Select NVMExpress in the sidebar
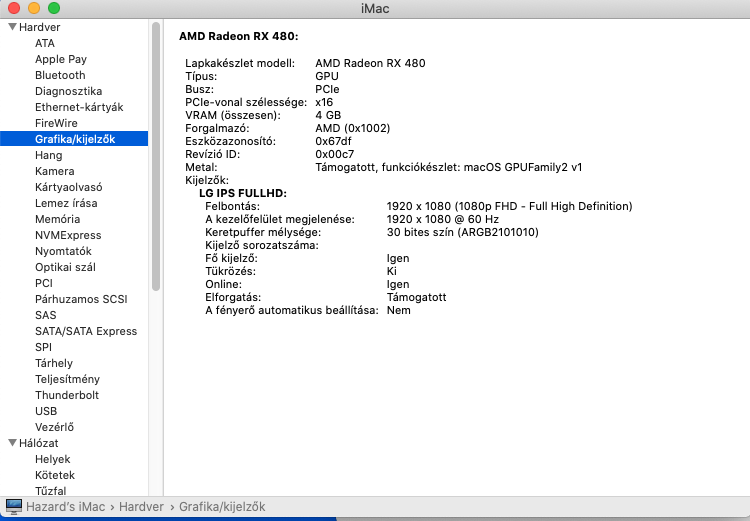750x521 pixels. [68, 235]
